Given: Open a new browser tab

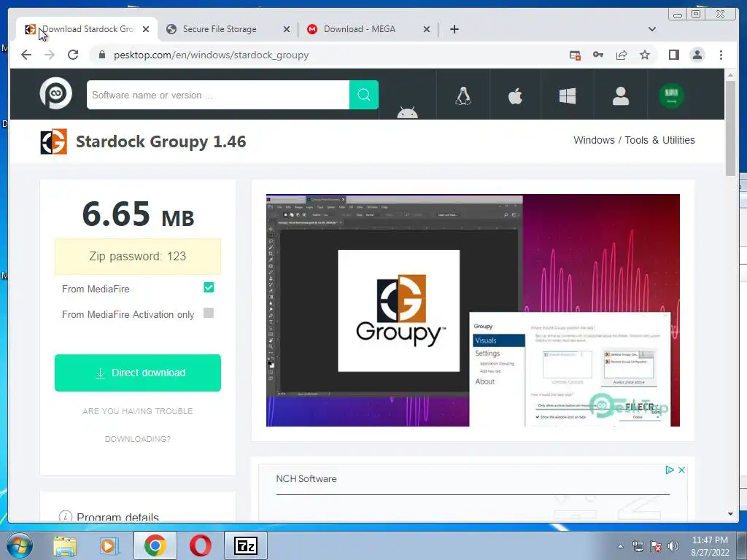Looking at the screenshot, I should (454, 29).
